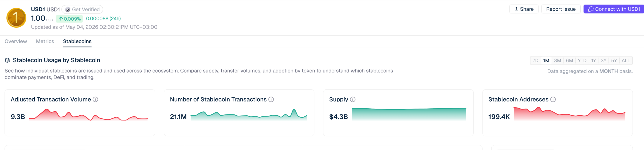
Task: Select the 5Y time range
Action: click(x=614, y=60)
